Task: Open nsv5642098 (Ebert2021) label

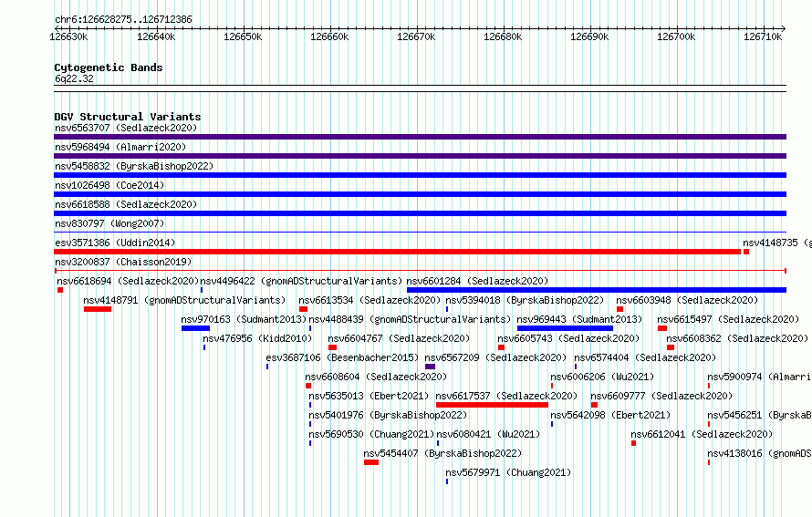Action: (x=610, y=415)
